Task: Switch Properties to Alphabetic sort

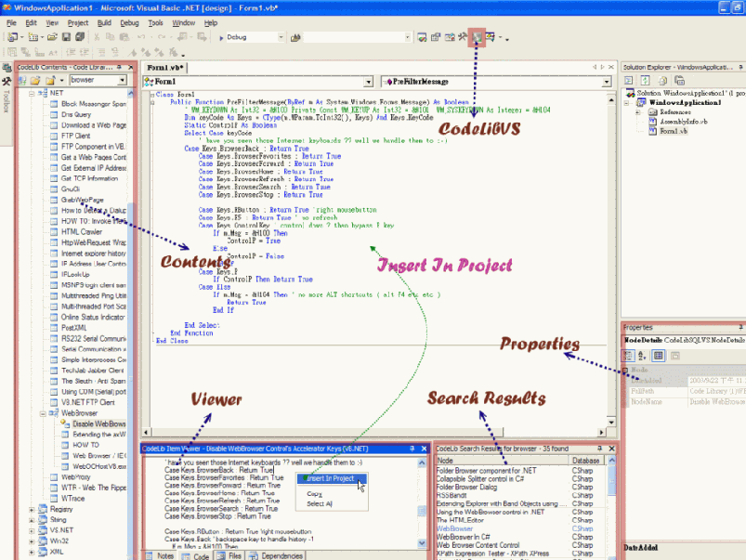Action: click(642, 356)
